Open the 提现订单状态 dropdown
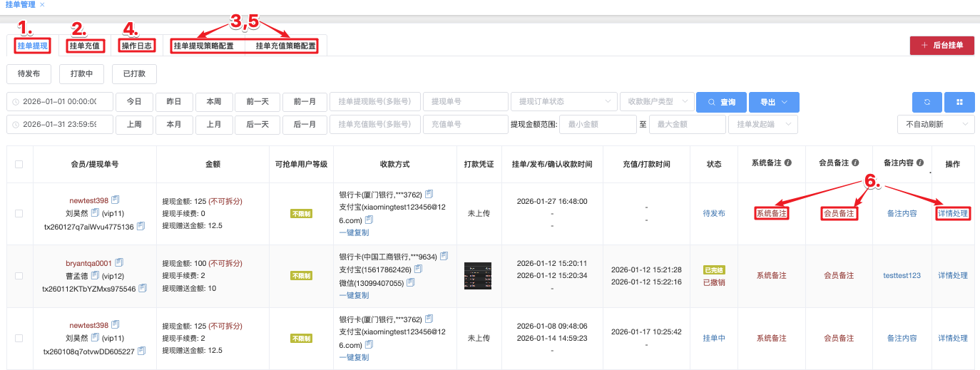980x370 pixels. point(563,102)
